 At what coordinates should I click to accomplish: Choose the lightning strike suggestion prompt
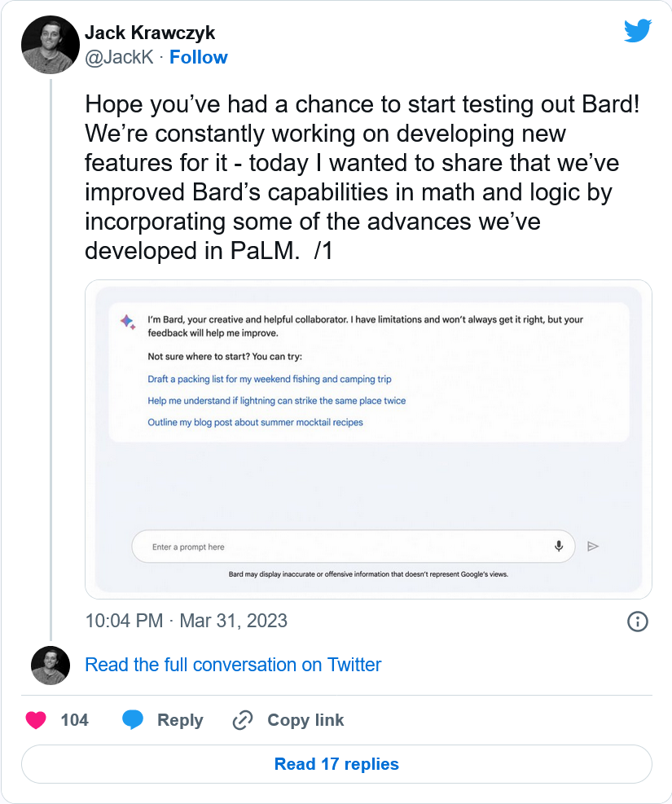[x=277, y=401]
